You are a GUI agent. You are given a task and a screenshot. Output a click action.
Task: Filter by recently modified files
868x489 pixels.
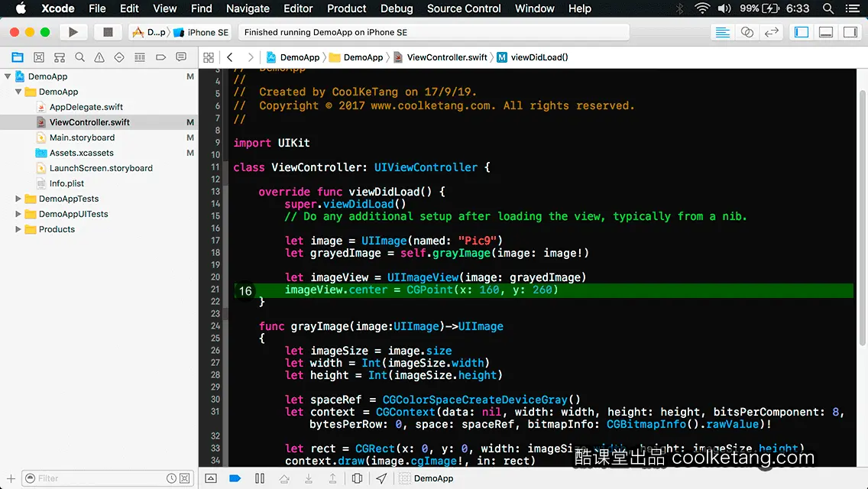pyautogui.click(x=172, y=478)
